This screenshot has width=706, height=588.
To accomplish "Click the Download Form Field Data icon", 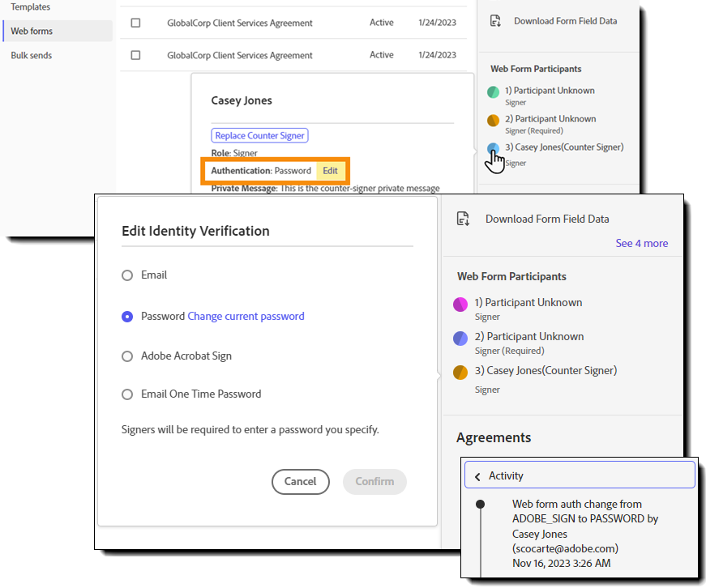I will click(x=494, y=20).
